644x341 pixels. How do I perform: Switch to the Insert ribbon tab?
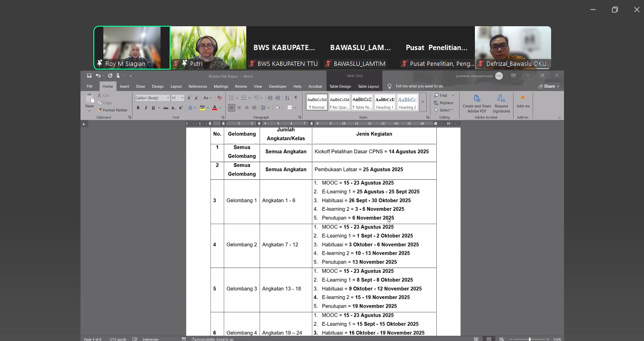(124, 86)
